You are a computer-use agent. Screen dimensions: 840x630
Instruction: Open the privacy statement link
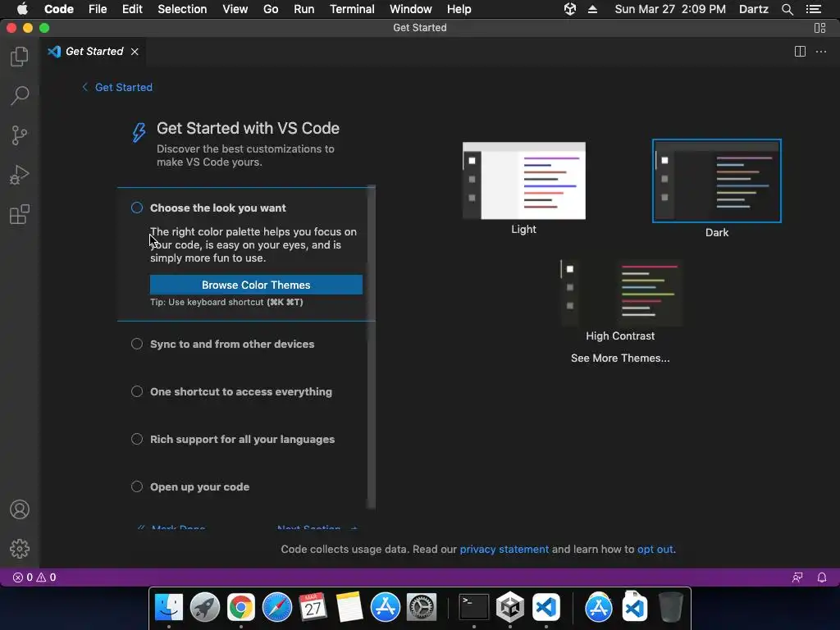pyautogui.click(x=504, y=549)
